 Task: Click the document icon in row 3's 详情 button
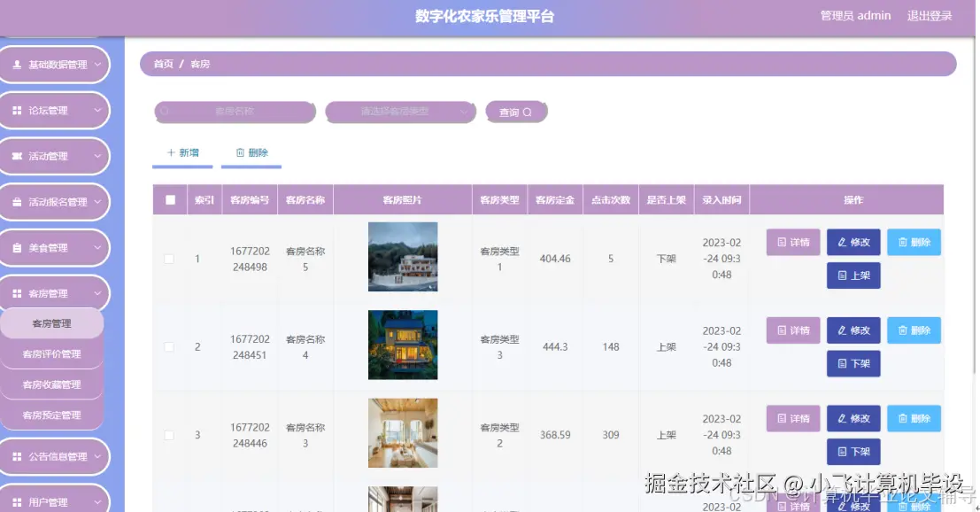(781, 418)
